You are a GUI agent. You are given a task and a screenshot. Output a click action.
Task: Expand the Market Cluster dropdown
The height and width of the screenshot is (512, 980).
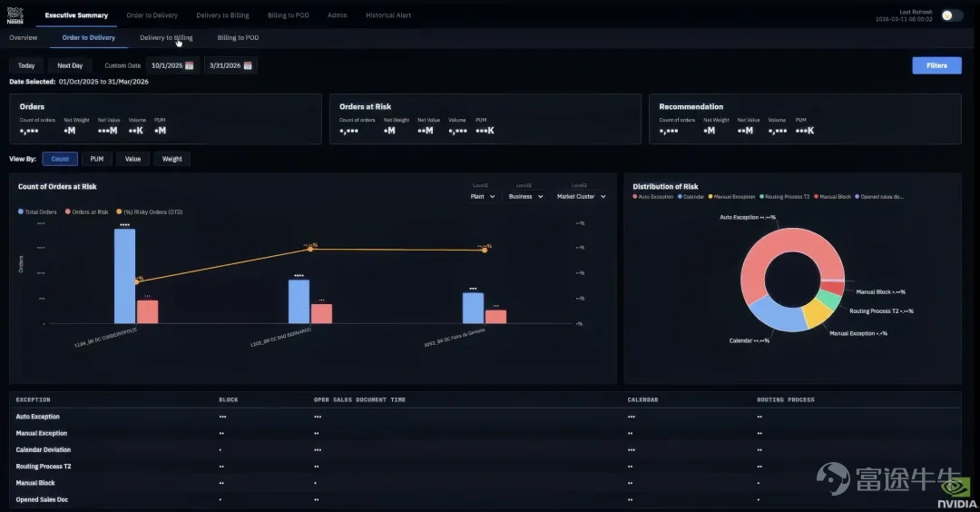click(x=582, y=196)
